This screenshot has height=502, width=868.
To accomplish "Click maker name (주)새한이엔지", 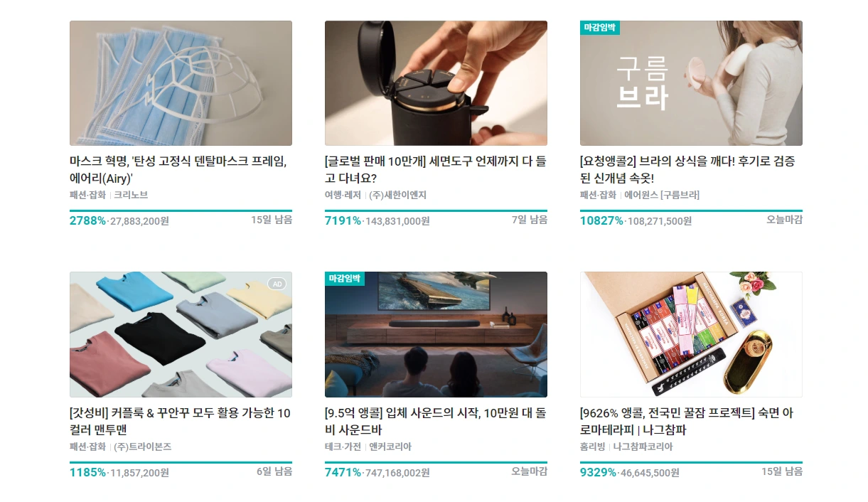I will pos(397,195).
